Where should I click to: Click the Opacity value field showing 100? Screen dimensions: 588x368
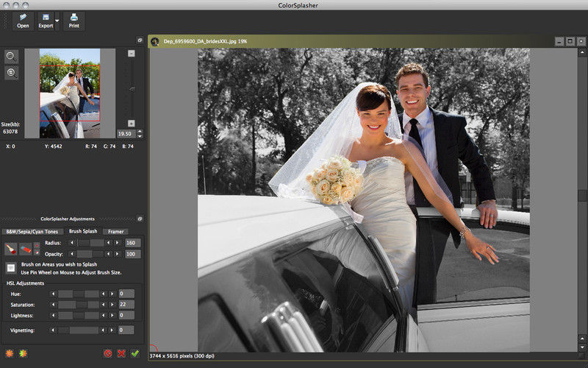pos(133,254)
